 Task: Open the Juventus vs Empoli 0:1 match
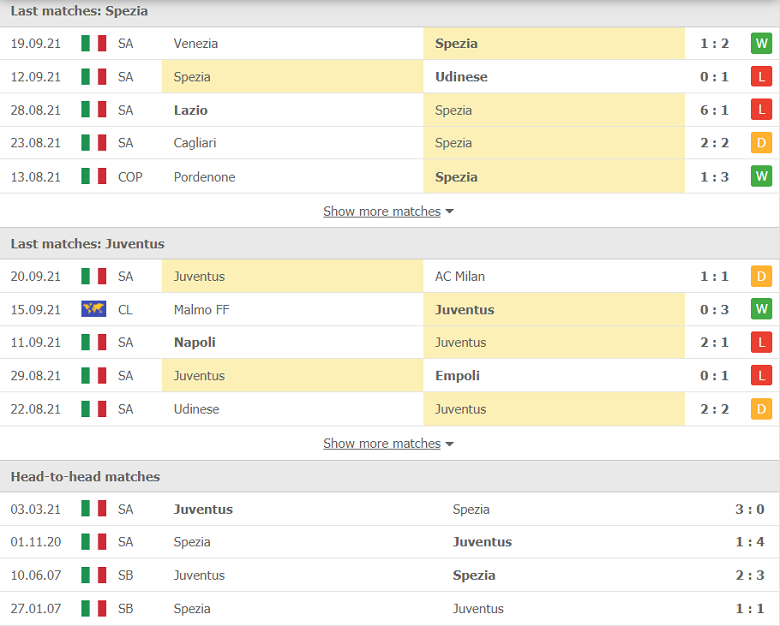click(390, 376)
